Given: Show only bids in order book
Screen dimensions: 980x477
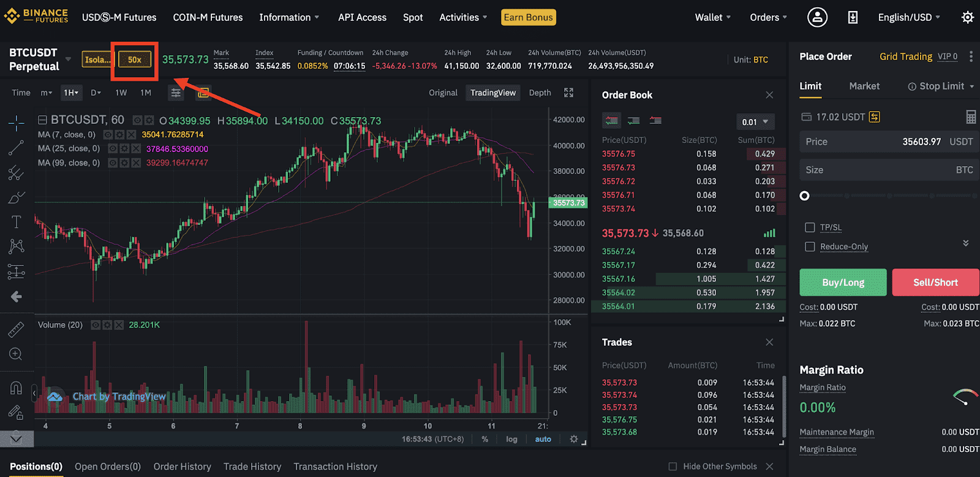Looking at the screenshot, I should point(633,121).
